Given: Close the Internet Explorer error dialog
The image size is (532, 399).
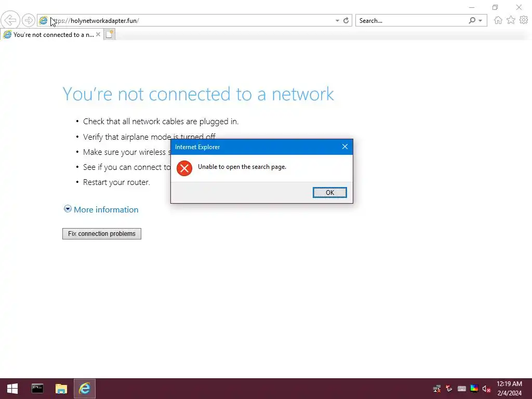Looking at the screenshot, I should [x=345, y=147].
